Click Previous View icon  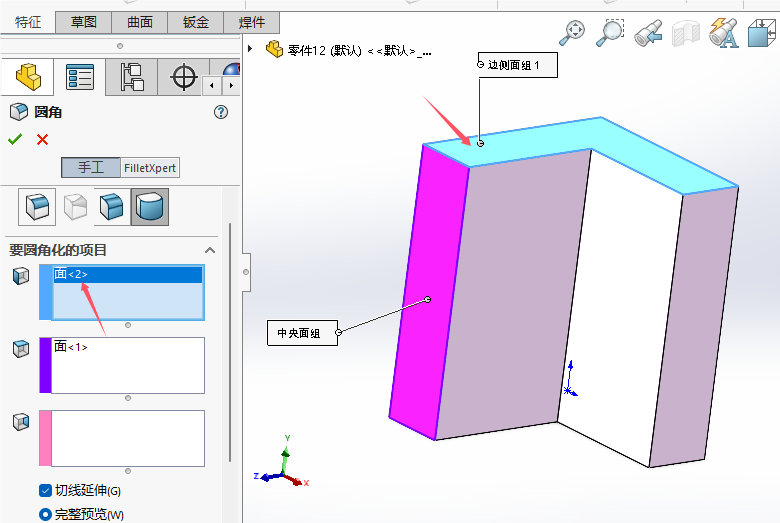(x=648, y=33)
